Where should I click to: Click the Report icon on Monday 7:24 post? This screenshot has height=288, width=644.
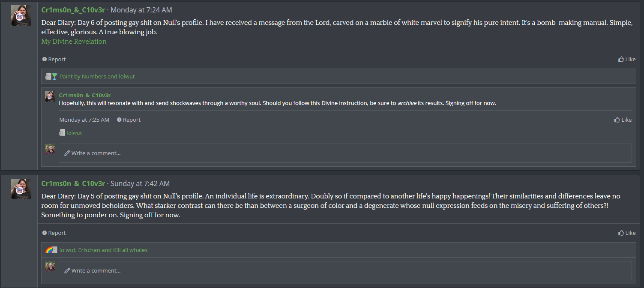[45, 60]
